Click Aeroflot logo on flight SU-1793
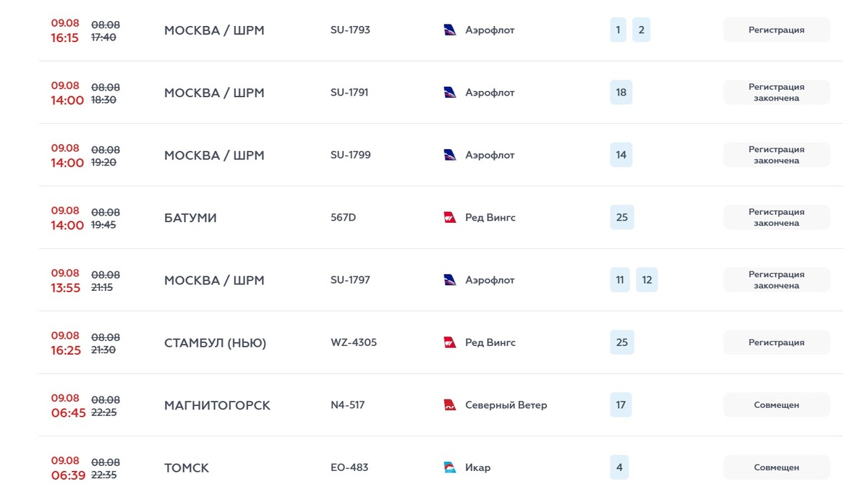This screenshot has width=868, height=492. 450,30
